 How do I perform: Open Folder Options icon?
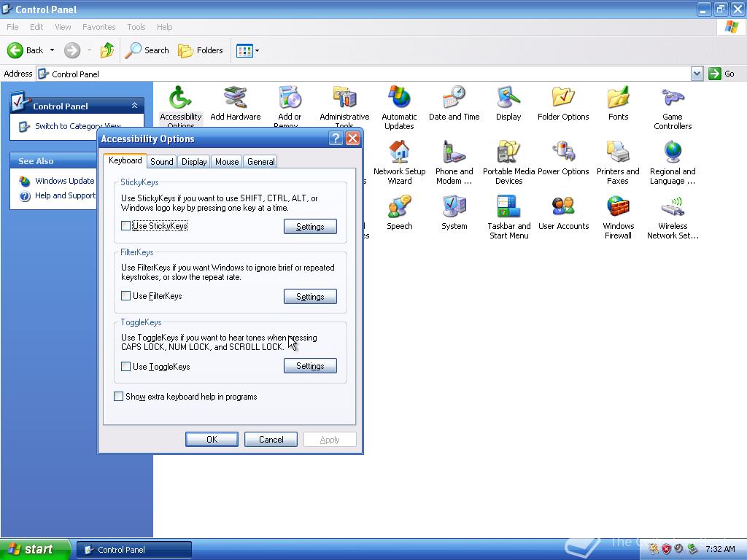tap(563, 103)
